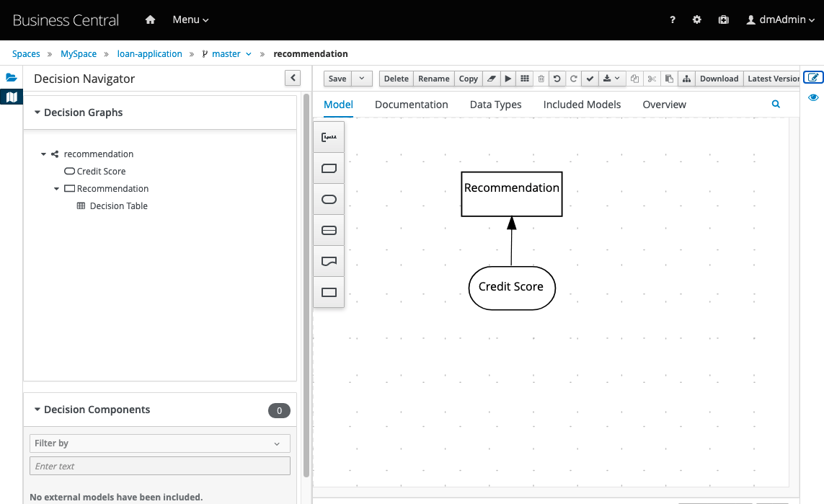
Task: Select the Decision rectangle palette shape
Action: point(329,293)
